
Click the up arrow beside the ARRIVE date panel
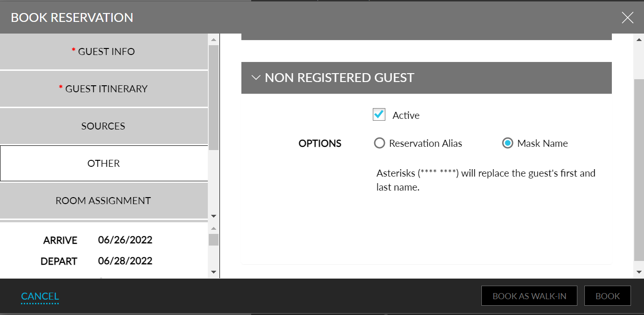click(x=213, y=228)
